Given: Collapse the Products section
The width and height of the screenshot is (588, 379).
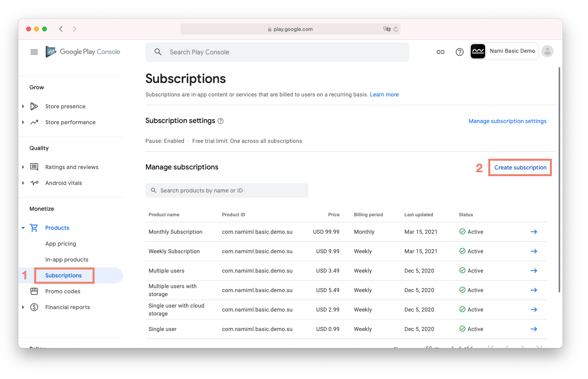Looking at the screenshot, I should (23, 228).
